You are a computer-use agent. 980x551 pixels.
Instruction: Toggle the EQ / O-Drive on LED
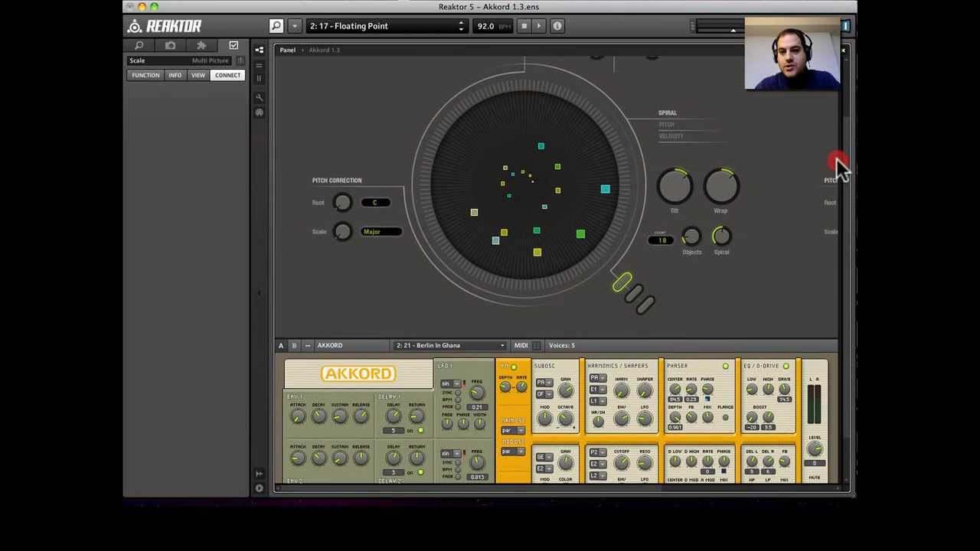coord(786,367)
